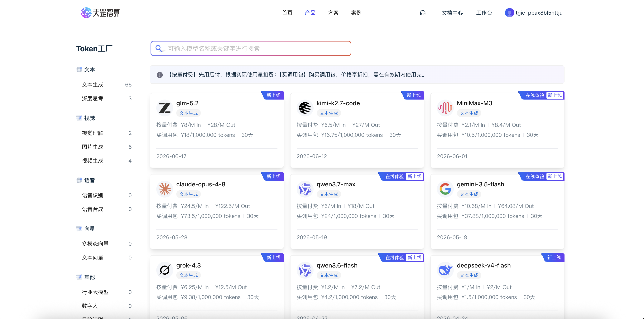Click the claude-opus-4-8 starburst logo

[x=165, y=189]
